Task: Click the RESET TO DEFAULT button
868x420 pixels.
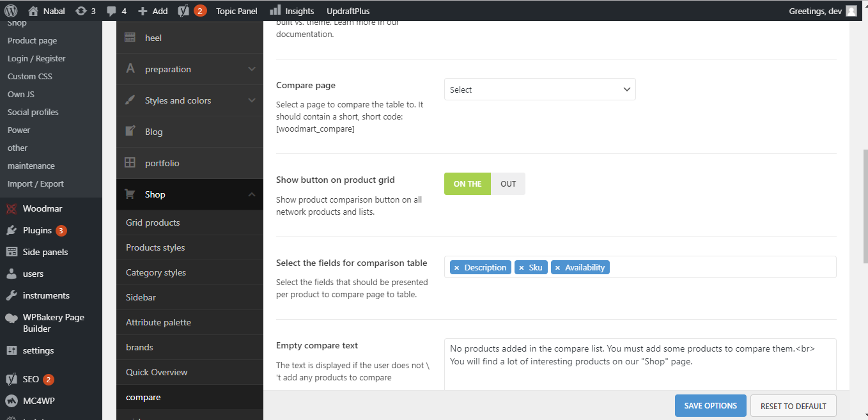Action: (x=793, y=406)
